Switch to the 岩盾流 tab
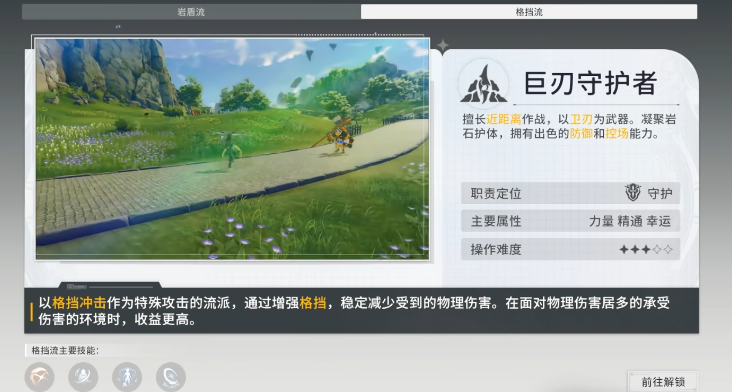The width and height of the screenshot is (732, 392). pos(191,12)
